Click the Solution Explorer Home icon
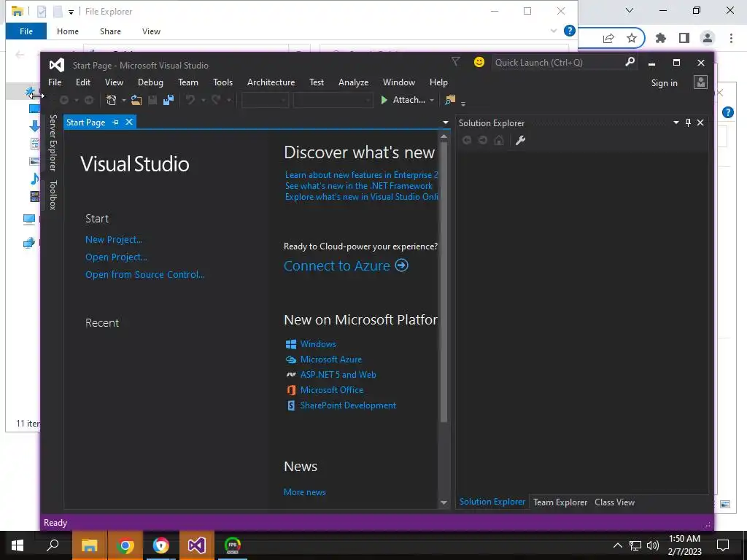 499,140
